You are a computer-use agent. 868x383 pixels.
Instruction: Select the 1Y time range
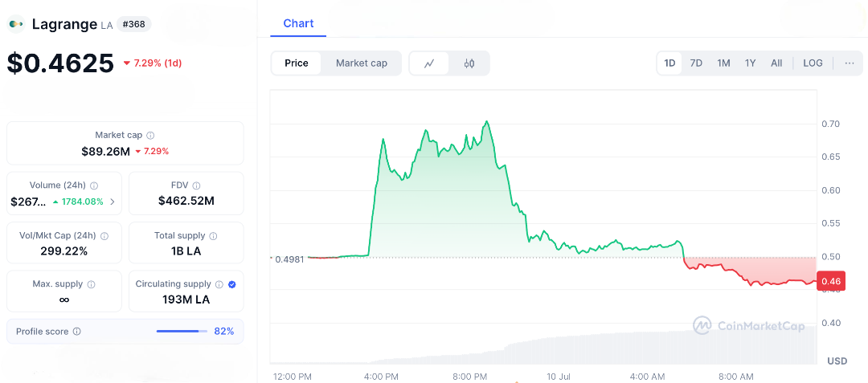point(750,63)
